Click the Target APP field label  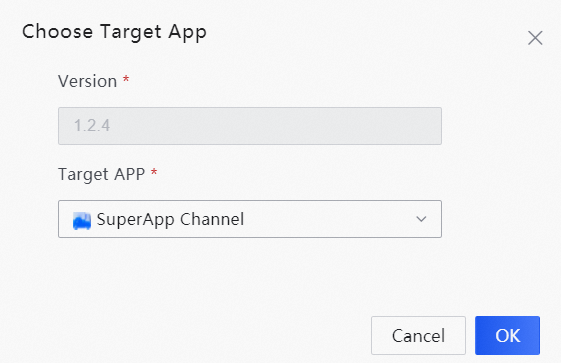point(102,175)
